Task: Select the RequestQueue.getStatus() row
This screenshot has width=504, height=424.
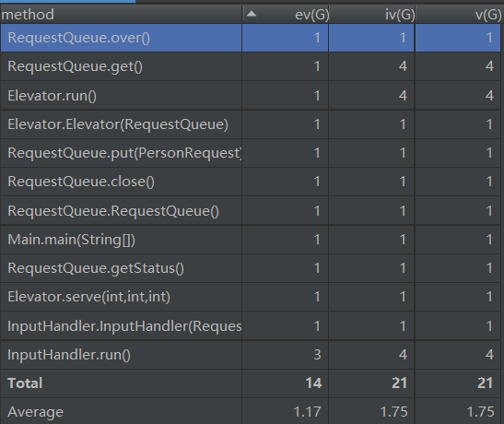Action: click(251, 268)
